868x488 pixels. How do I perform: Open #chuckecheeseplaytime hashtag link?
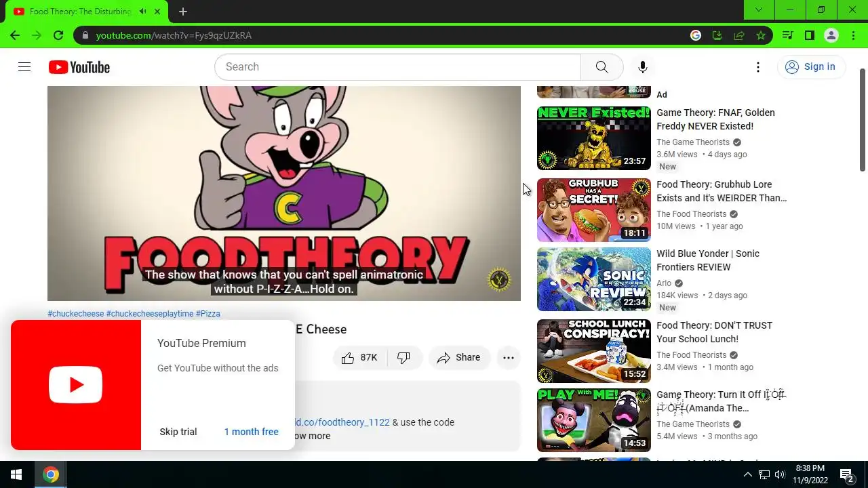point(150,314)
